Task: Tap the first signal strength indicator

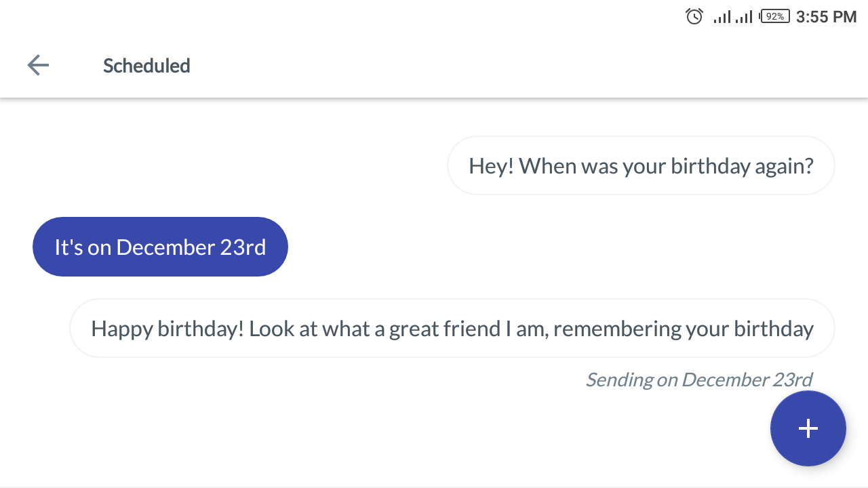Action: (x=722, y=17)
